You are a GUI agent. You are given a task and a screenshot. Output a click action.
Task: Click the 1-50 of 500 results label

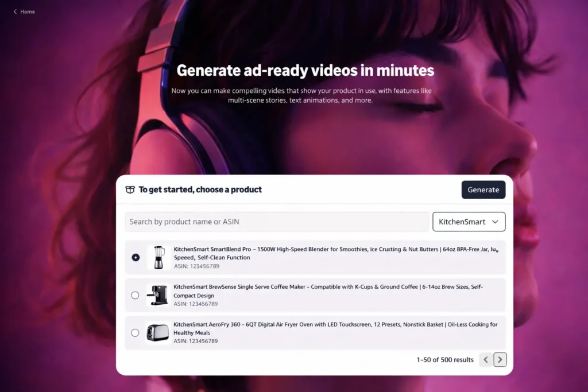[x=444, y=359]
